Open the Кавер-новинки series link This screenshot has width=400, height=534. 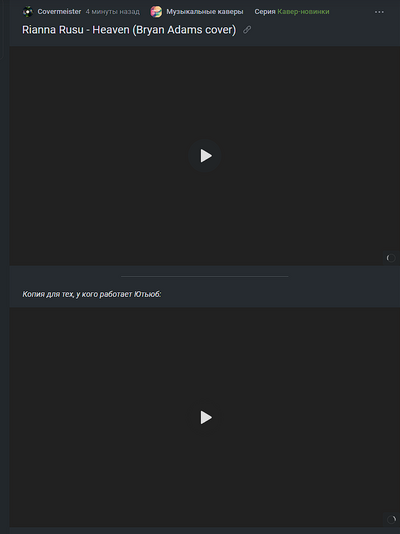(303, 12)
